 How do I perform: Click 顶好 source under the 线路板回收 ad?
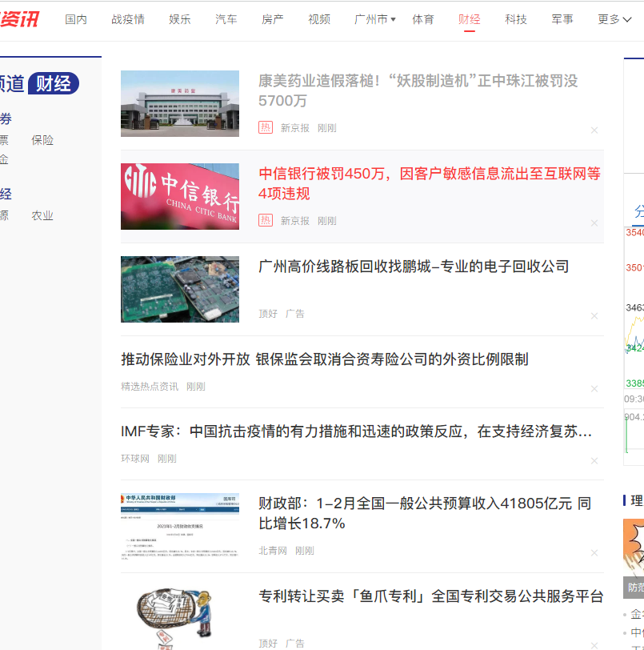click(268, 314)
